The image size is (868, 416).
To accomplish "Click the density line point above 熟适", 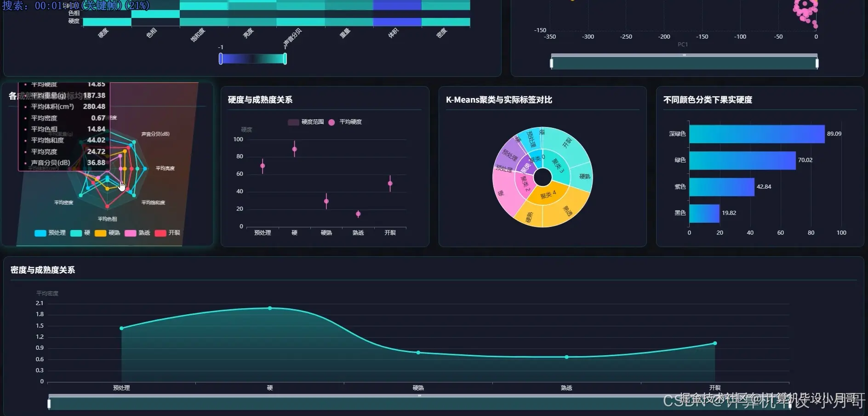I will (x=566, y=357).
